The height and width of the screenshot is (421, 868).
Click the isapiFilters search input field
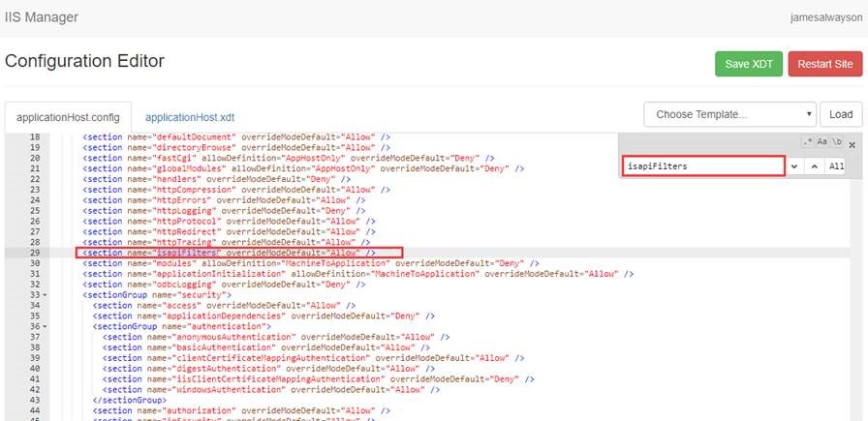tap(701, 166)
